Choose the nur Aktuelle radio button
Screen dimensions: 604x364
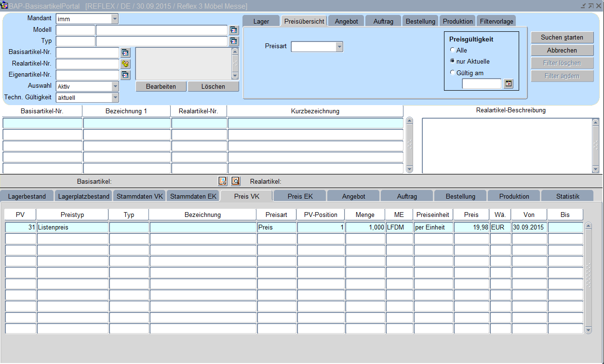point(452,61)
